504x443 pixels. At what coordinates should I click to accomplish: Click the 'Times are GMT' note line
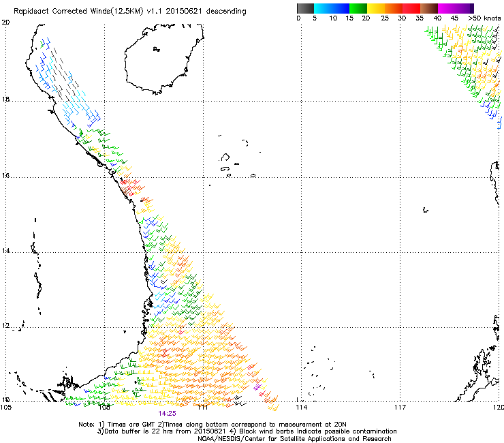point(212,425)
